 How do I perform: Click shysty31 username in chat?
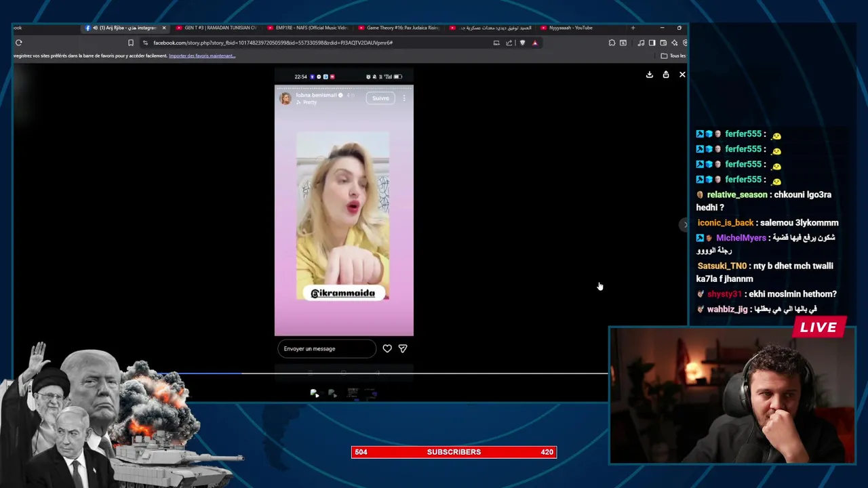coord(725,294)
